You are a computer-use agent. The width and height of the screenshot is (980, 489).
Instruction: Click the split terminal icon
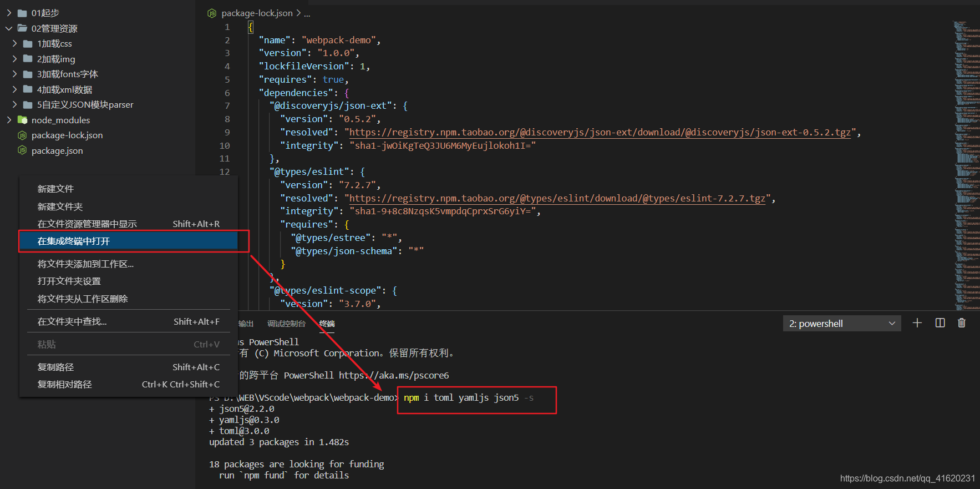pos(940,323)
